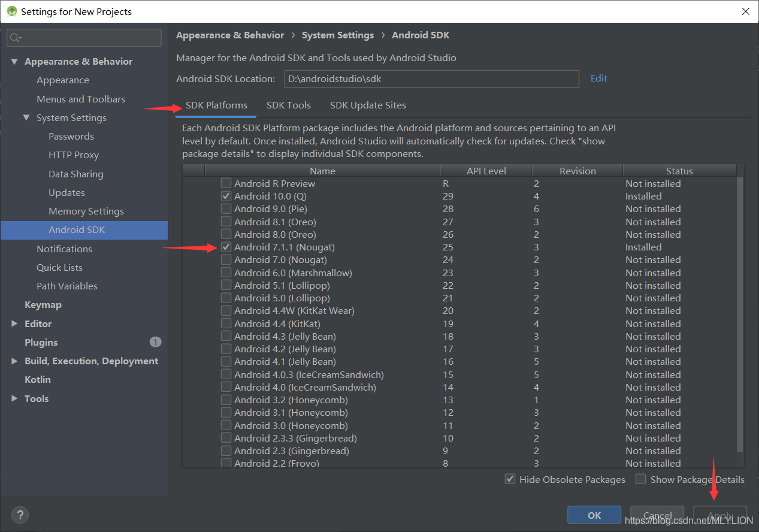
Task: Expand Build, Execution, Deployment node
Action: 14,361
